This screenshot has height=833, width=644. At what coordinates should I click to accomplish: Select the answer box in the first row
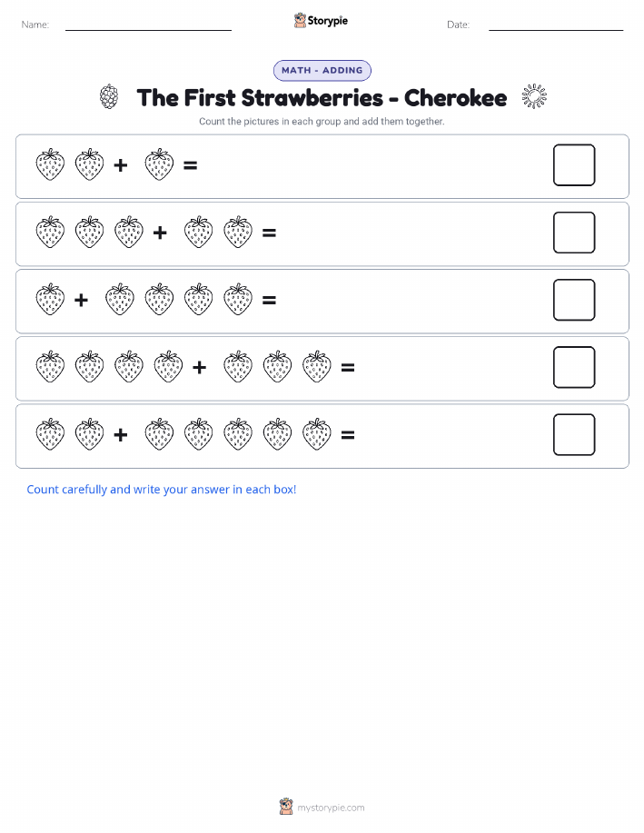coord(574,165)
